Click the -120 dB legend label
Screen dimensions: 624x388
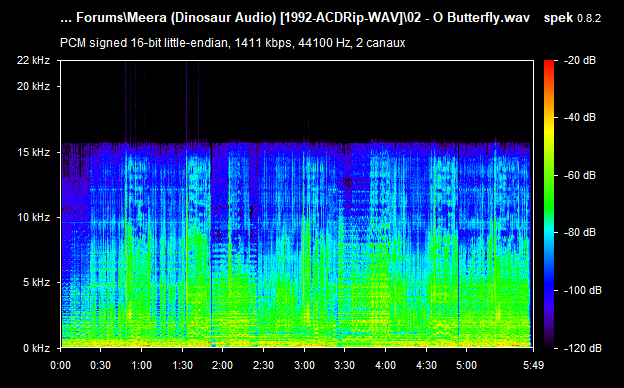(583, 348)
